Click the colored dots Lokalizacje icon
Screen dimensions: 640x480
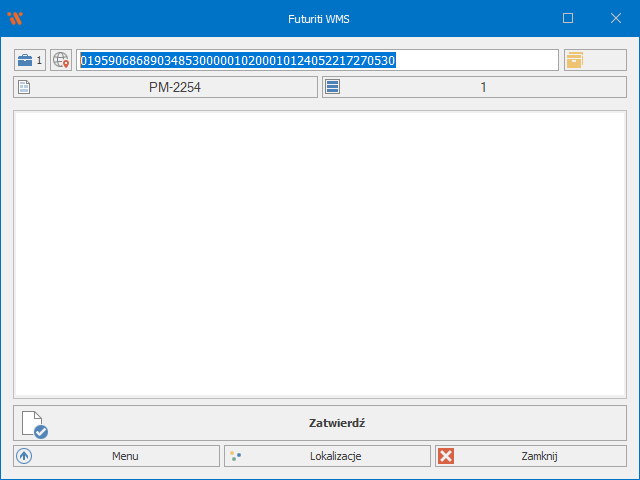235,456
